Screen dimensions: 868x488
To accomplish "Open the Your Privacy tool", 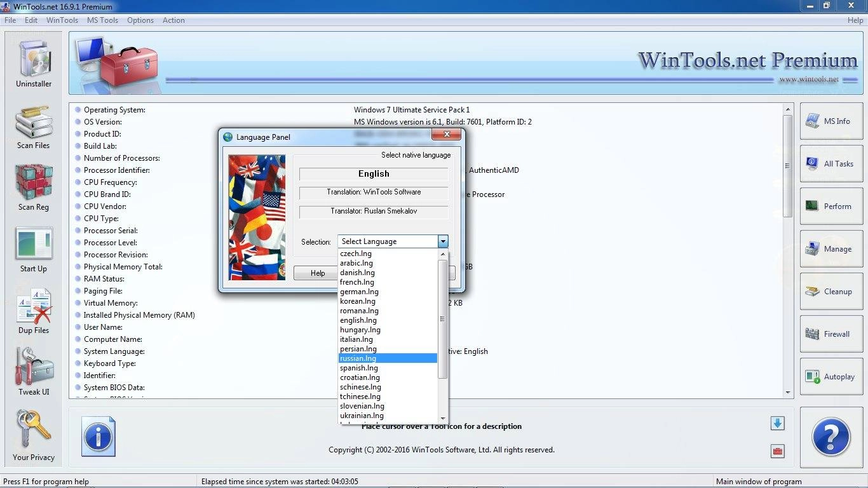I will pos(34,436).
